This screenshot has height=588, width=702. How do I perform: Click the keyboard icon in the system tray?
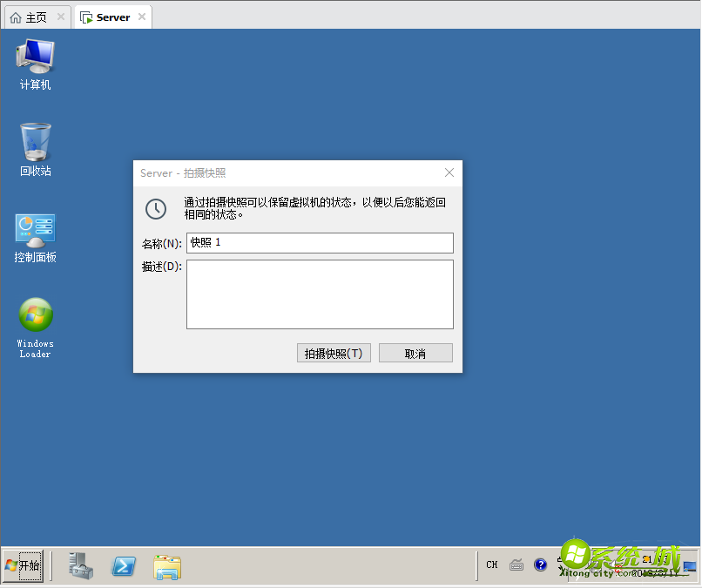[x=516, y=564]
